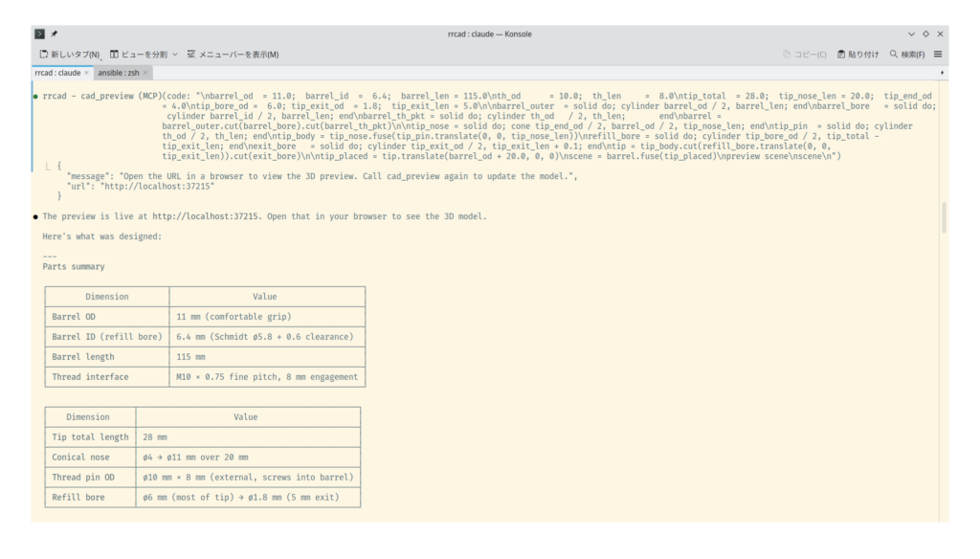Click the tab bar's small right-edge button

(x=942, y=73)
